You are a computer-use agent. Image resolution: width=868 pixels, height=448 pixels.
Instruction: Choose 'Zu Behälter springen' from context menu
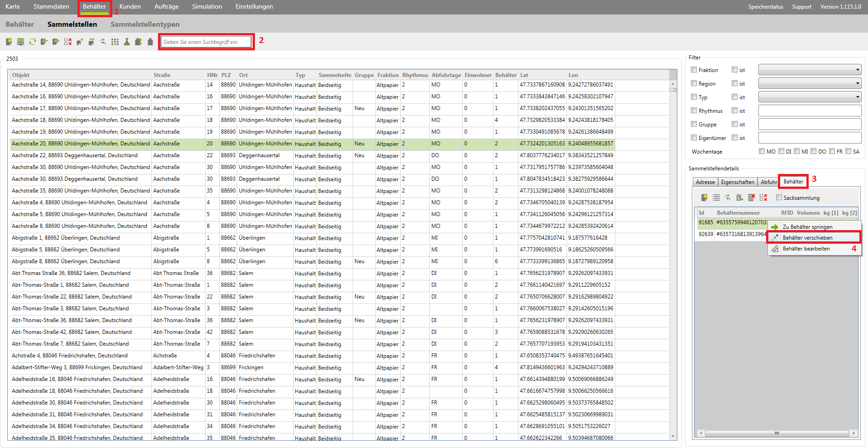pyautogui.click(x=815, y=226)
